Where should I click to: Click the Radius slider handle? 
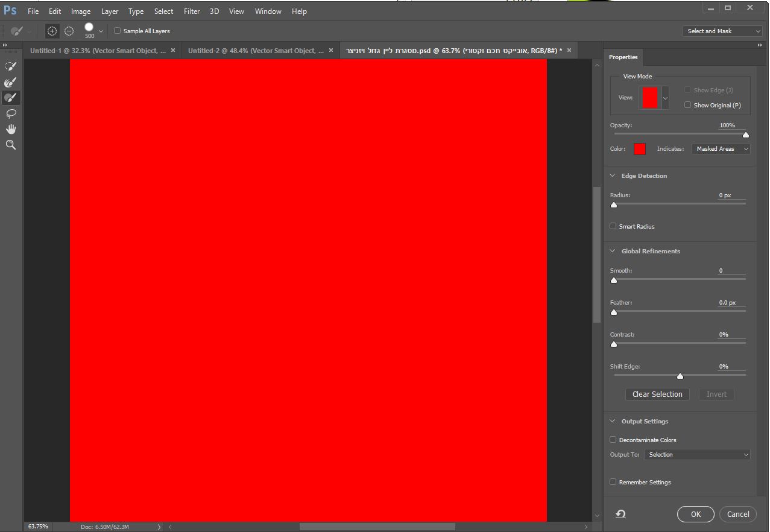pyautogui.click(x=614, y=204)
